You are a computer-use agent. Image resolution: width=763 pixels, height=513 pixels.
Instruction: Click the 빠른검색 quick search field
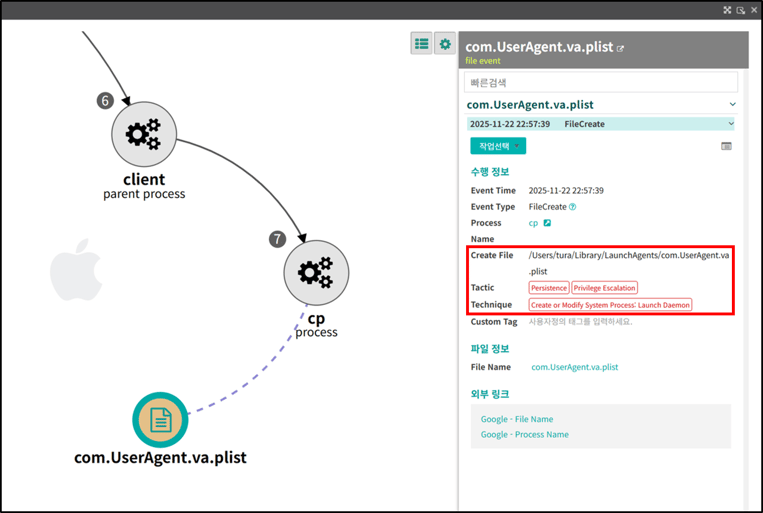(600, 82)
